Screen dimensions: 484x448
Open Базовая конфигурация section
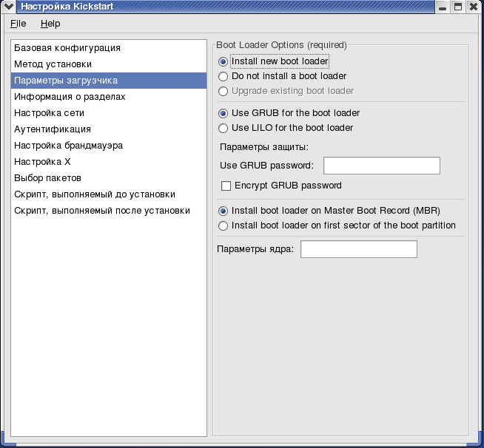[x=109, y=48]
